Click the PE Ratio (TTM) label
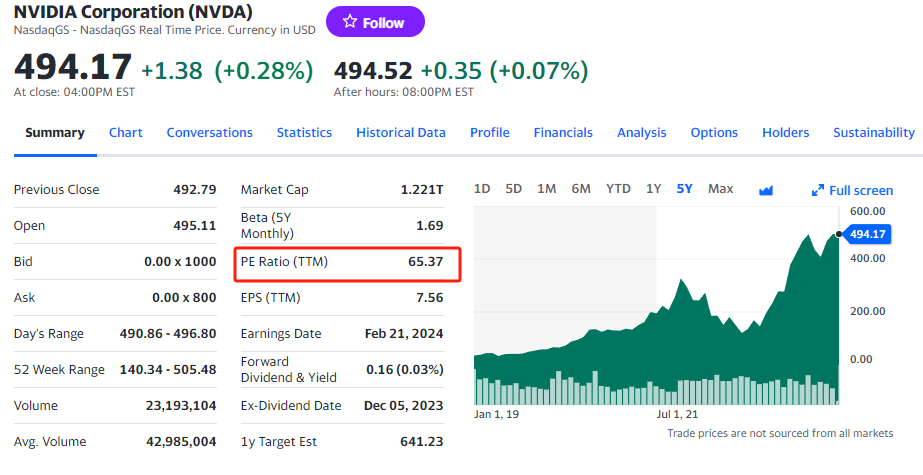 284,261
